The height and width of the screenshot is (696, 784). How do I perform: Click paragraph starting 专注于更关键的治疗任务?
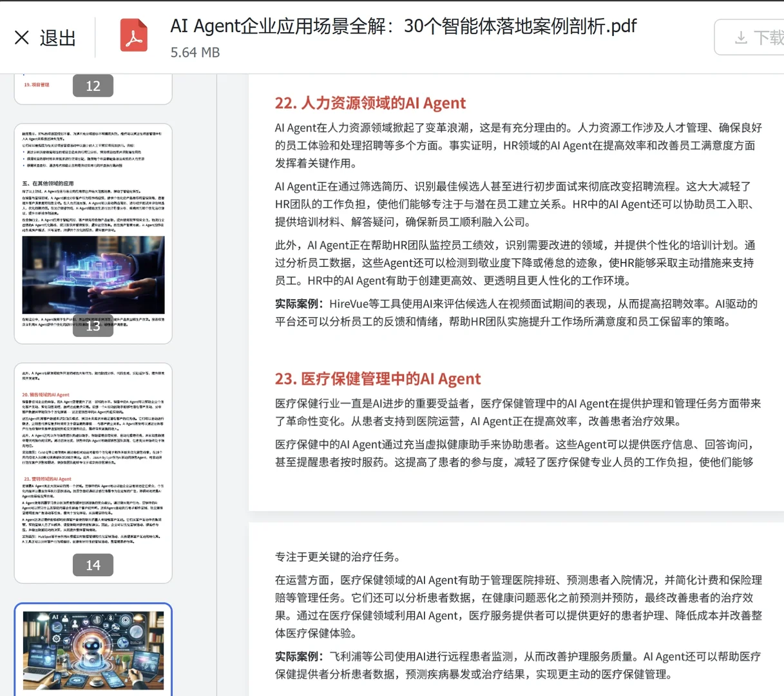tap(338, 557)
